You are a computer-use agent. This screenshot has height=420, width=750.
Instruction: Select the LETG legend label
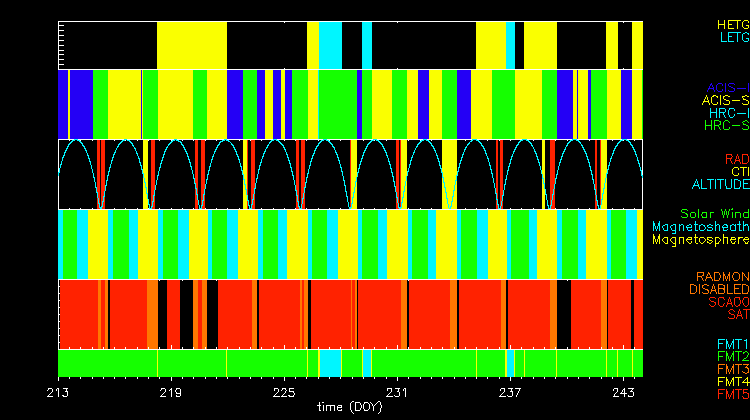pyautogui.click(x=732, y=37)
